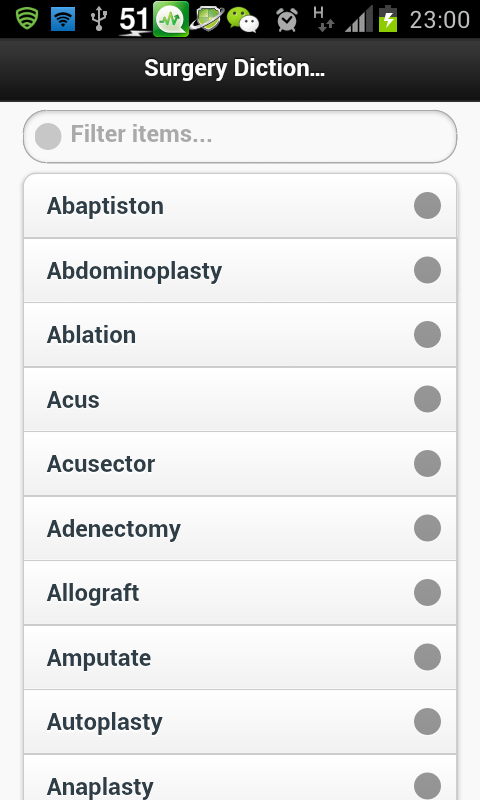Viewport: 480px width, 800px height.
Task: Tap the circle icon beside Adenectomy
Action: [427, 528]
